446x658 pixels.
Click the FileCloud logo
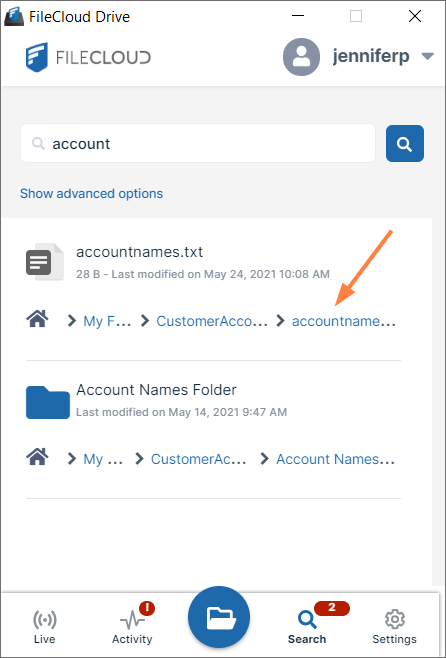(x=88, y=57)
